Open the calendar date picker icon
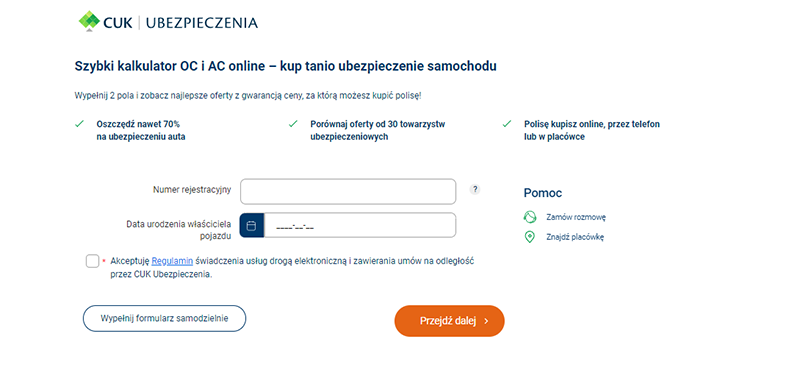 coord(251,225)
